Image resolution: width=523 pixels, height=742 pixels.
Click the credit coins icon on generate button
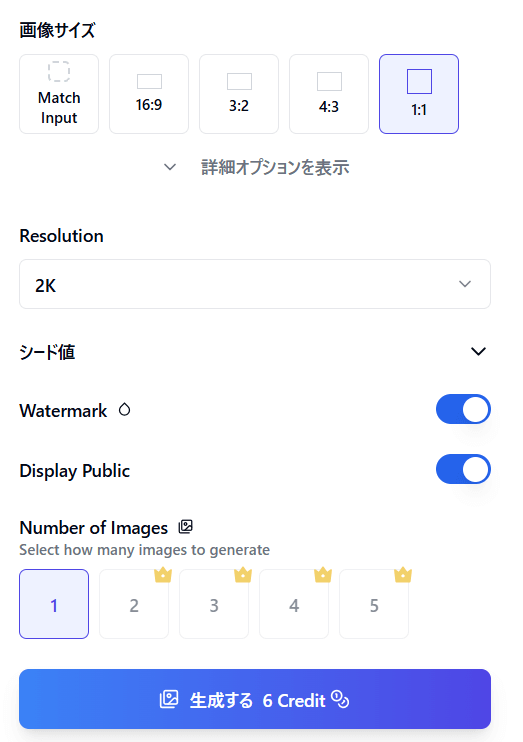pos(340,699)
